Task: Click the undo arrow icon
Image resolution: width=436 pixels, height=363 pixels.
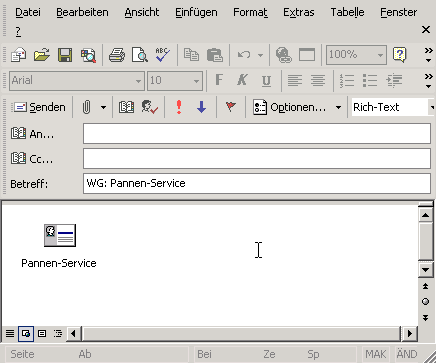Action: pyautogui.click(x=244, y=55)
